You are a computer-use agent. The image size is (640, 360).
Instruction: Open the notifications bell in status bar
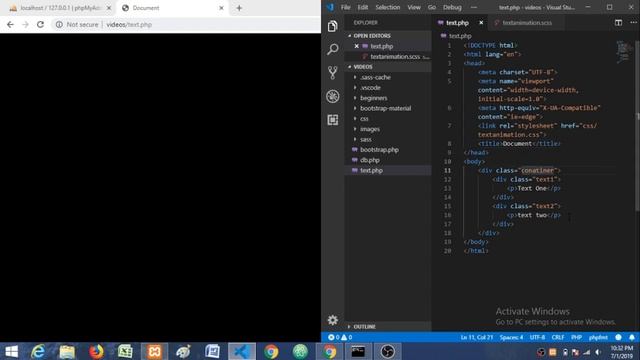coord(632,338)
